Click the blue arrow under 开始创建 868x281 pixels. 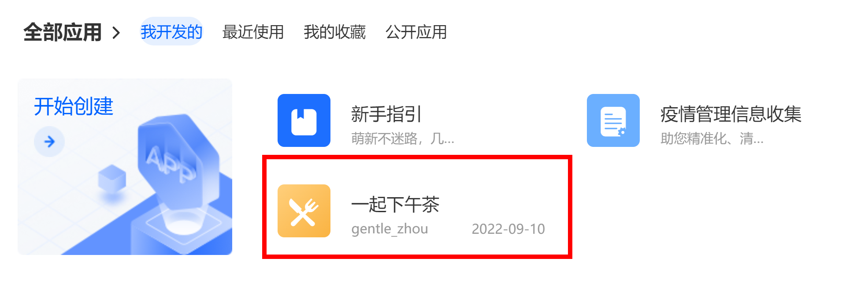49,142
